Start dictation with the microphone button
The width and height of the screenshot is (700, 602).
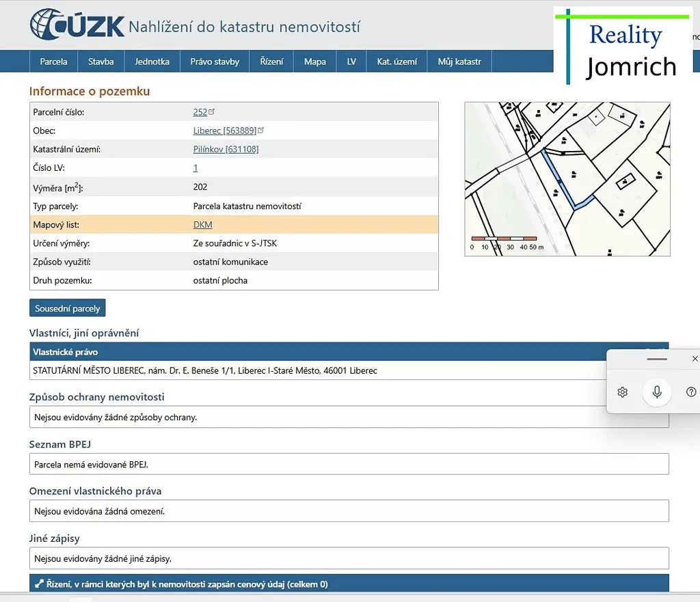pyautogui.click(x=656, y=392)
